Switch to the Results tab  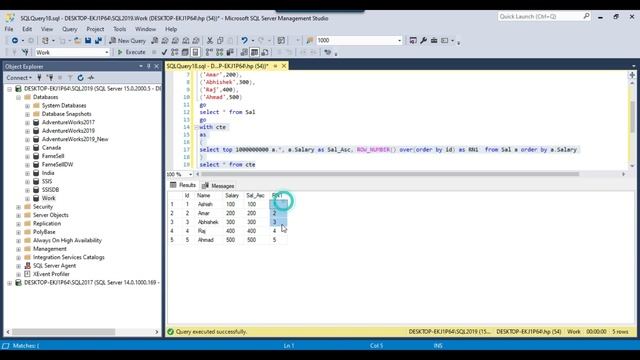pos(183,185)
